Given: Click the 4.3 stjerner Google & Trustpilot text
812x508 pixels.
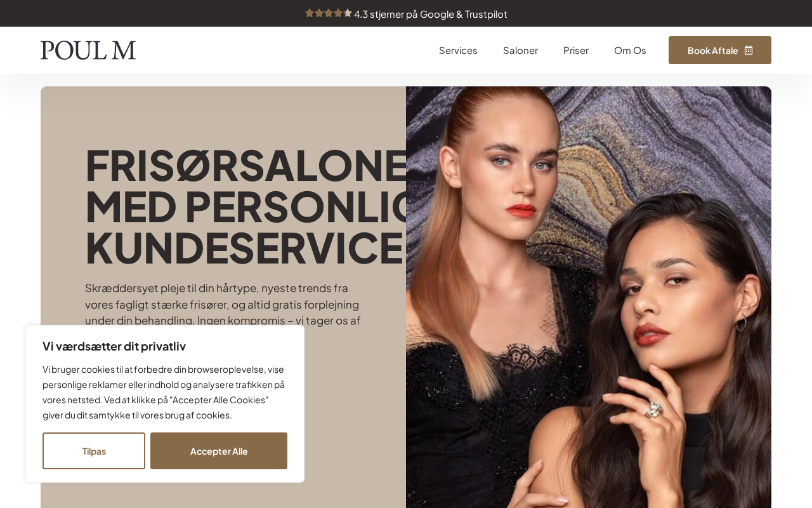Looking at the screenshot, I should pyautogui.click(x=431, y=14).
